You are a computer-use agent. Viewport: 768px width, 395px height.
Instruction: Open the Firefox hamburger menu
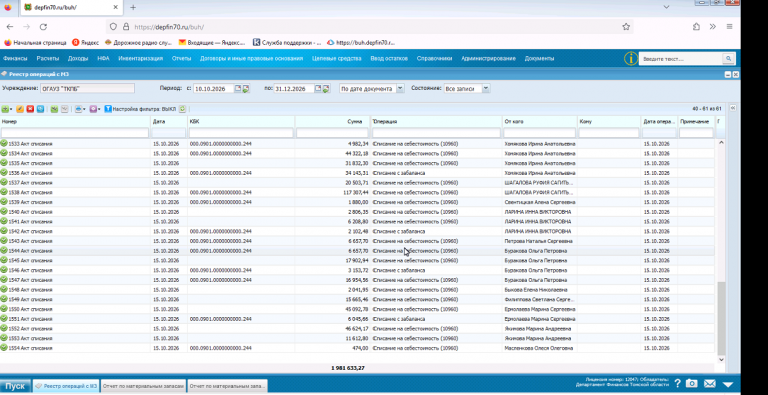click(x=729, y=27)
